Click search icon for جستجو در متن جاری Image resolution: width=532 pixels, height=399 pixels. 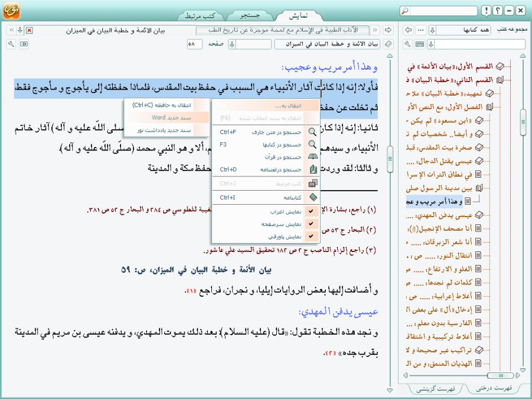pyautogui.click(x=312, y=132)
